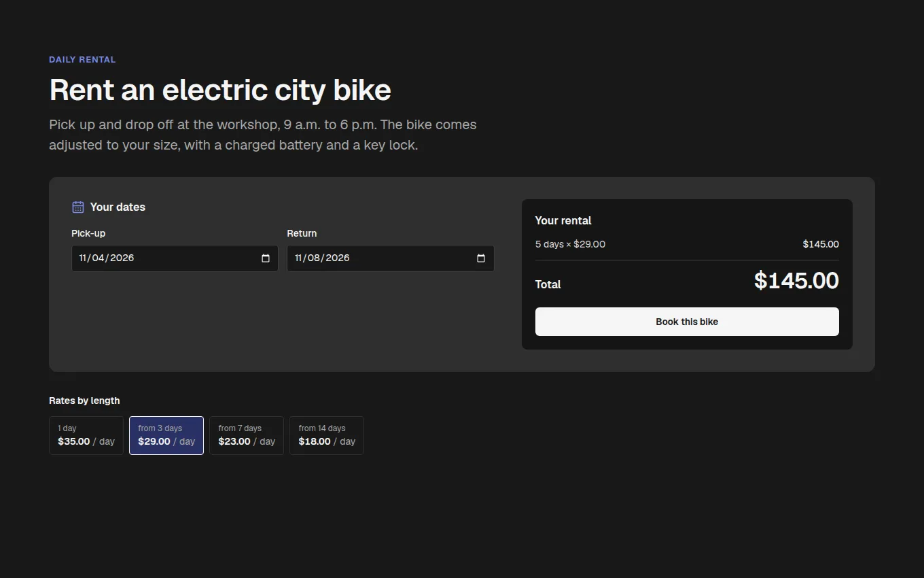The image size is (924, 578).
Task: Click the Pick-up field label
Action: point(88,233)
